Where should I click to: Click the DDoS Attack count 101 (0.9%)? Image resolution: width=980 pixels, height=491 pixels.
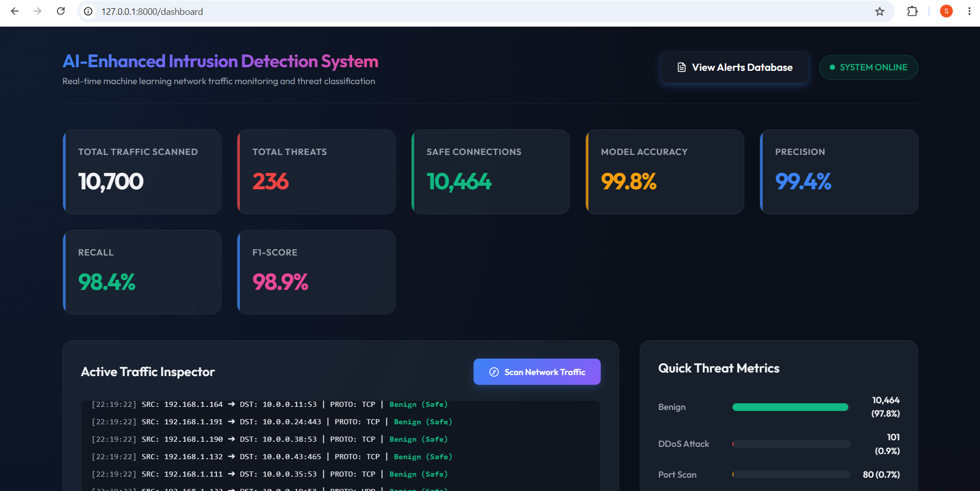click(887, 444)
